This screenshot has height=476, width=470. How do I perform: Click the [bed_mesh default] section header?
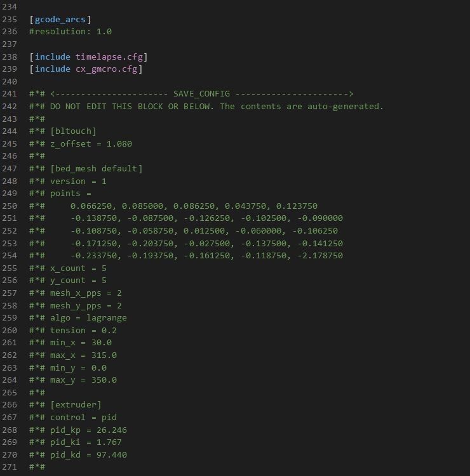point(97,168)
